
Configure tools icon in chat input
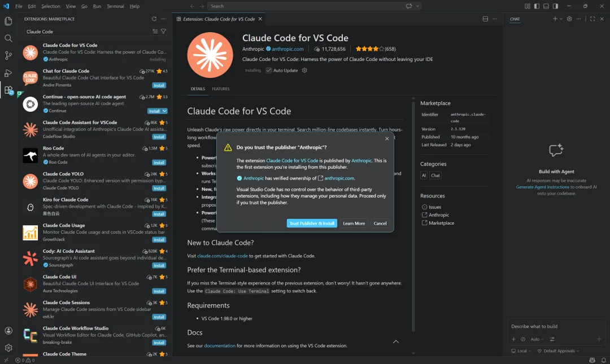coord(552,339)
